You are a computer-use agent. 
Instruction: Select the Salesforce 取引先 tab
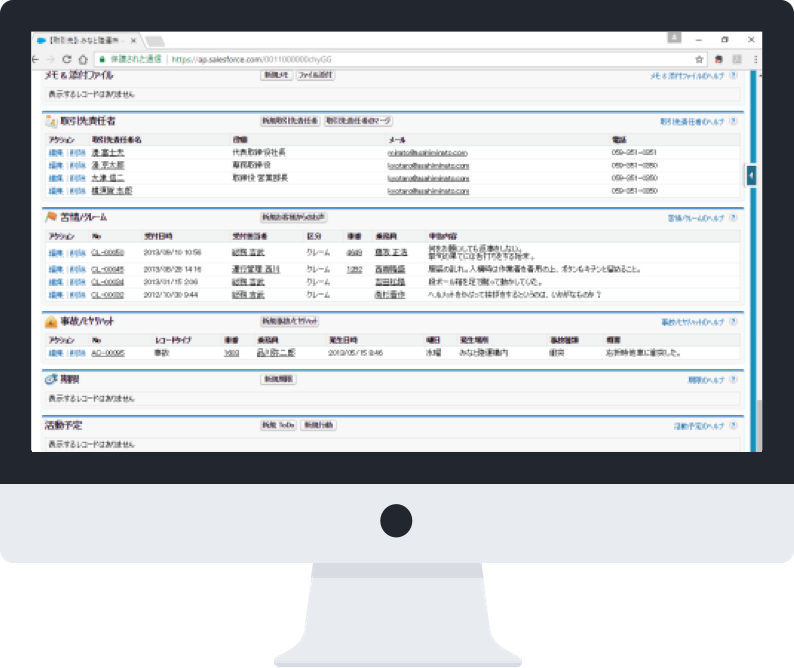84,40
